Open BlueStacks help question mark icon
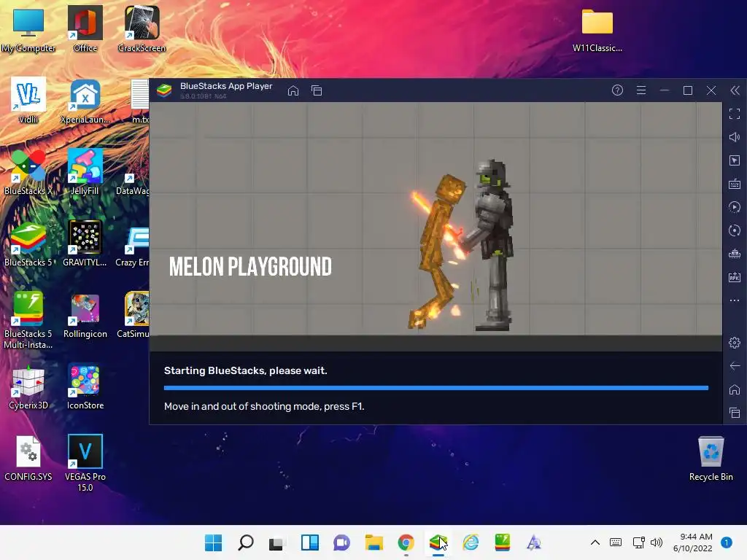This screenshot has width=747, height=560. point(617,90)
